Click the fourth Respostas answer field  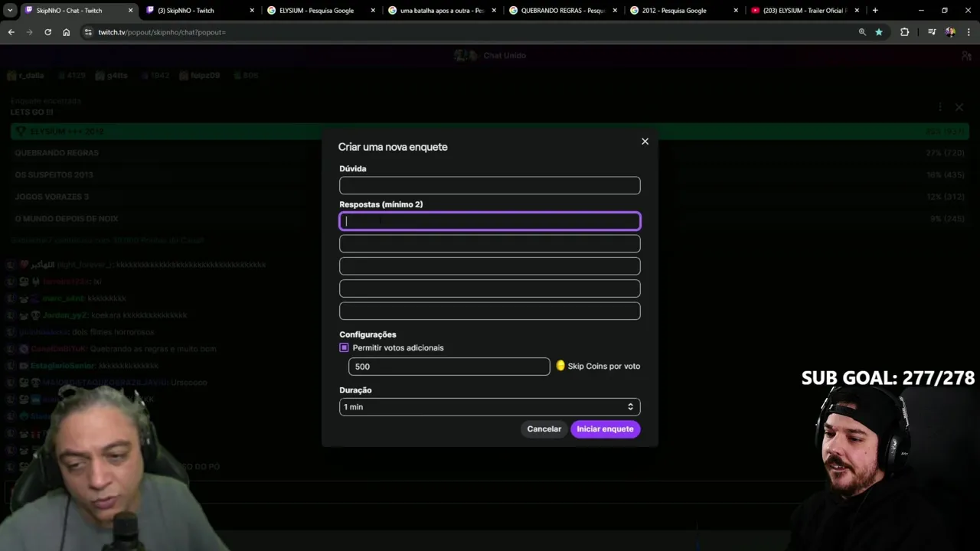pyautogui.click(x=490, y=289)
